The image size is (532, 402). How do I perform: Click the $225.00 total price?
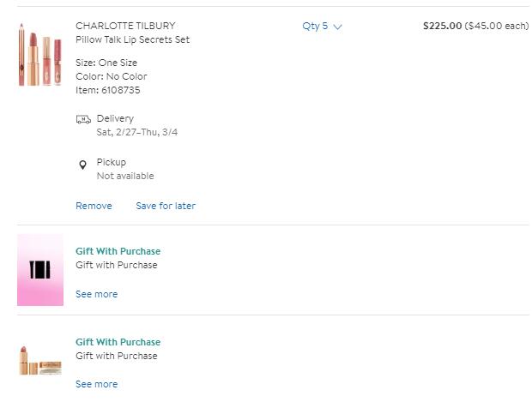tap(442, 26)
